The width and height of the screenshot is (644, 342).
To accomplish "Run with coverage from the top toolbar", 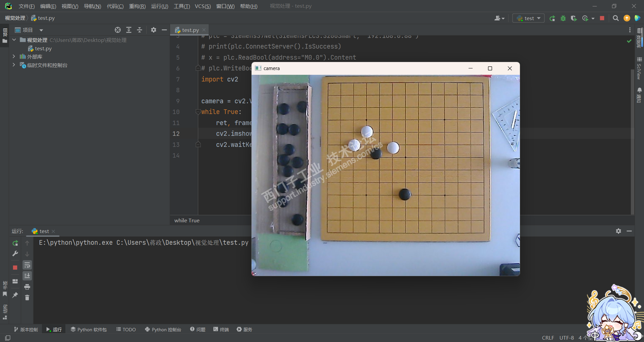I will click(574, 18).
